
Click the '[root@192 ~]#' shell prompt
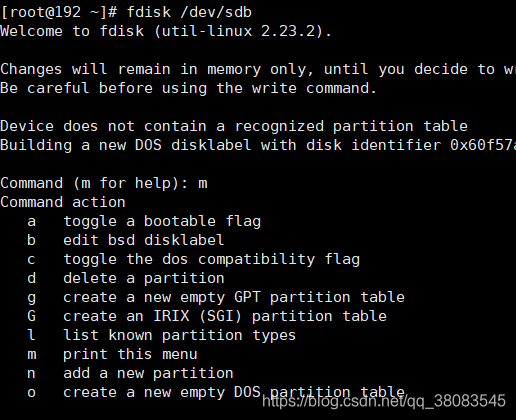59,12
